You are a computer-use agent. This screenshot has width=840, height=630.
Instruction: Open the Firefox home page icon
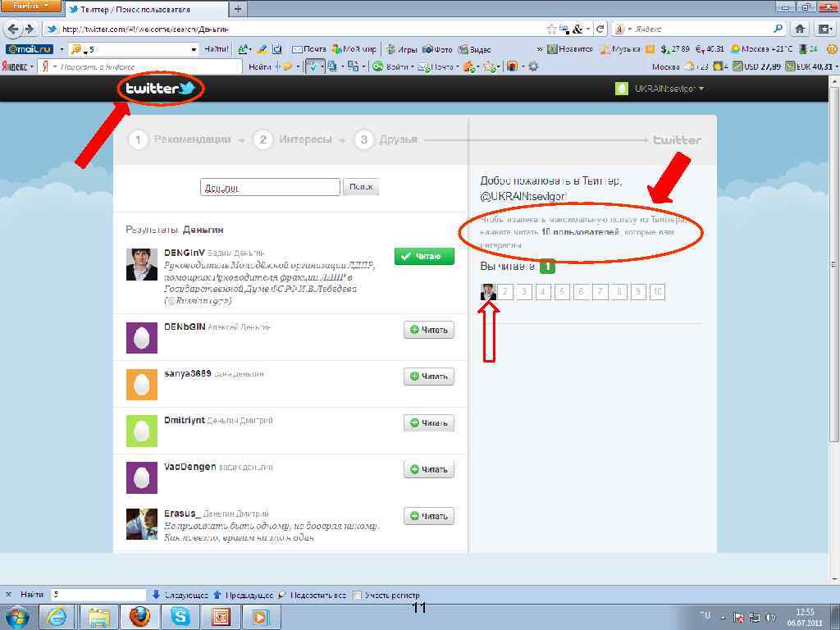point(800,29)
